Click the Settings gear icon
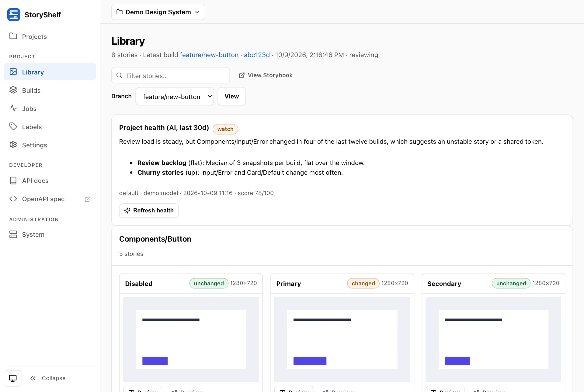 point(13,145)
